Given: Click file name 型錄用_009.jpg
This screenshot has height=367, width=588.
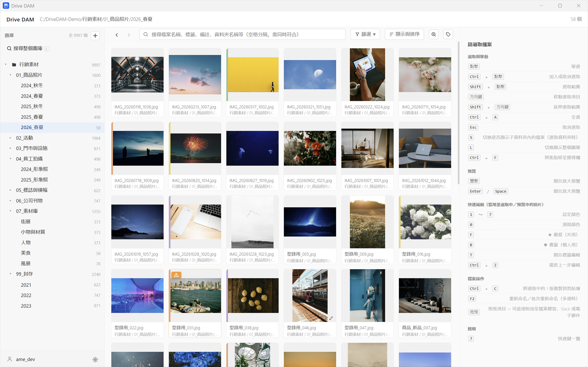Looking at the screenshot, I should [359, 254].
